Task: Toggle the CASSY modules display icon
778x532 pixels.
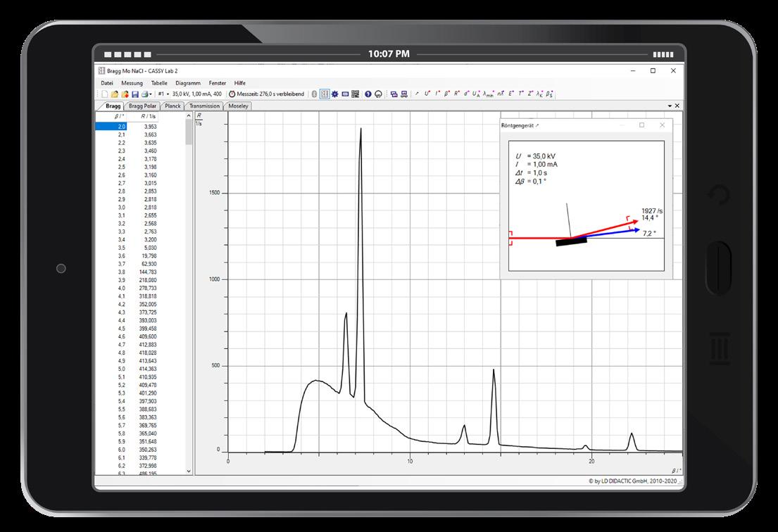Action: coord(325,94)
